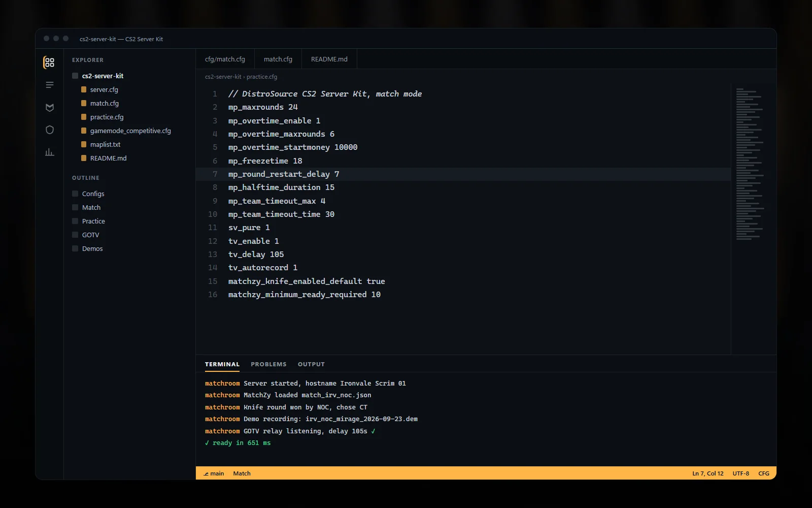
Task: Open practice.cfg from the explorer tree
Action: pos(107,117)
